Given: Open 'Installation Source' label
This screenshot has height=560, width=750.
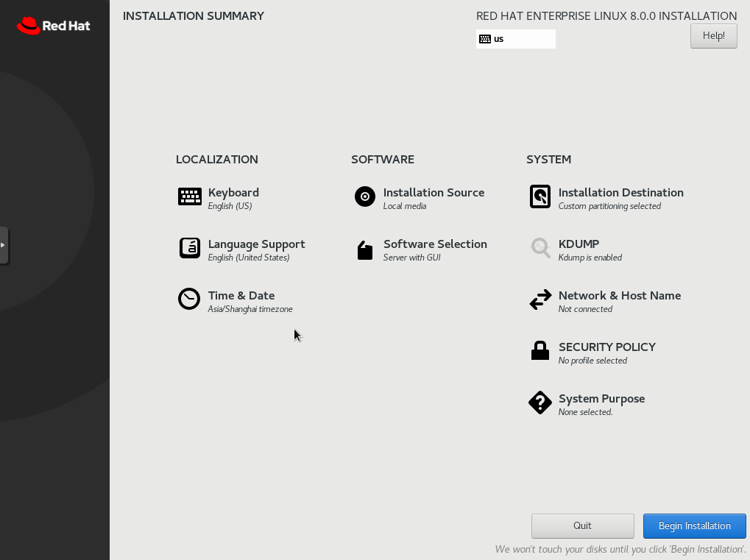Looking at the screenshot, I should tap(434, 192).
